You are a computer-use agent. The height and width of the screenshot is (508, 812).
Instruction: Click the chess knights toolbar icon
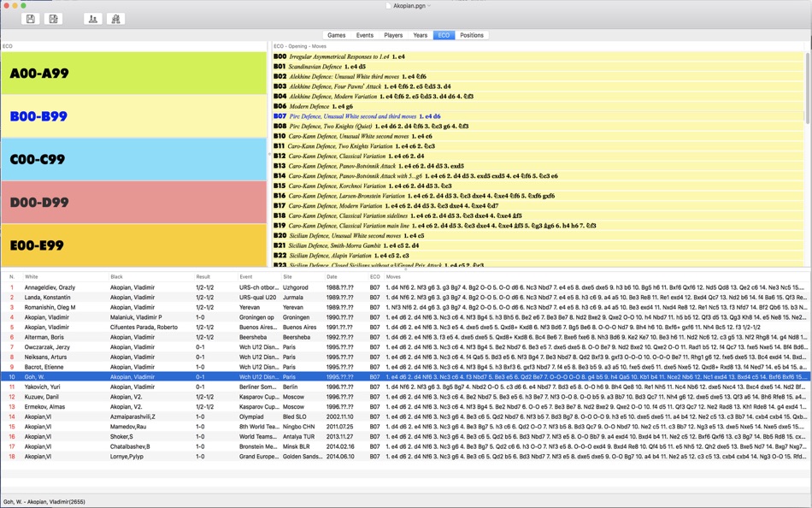[x=116, y=19]
